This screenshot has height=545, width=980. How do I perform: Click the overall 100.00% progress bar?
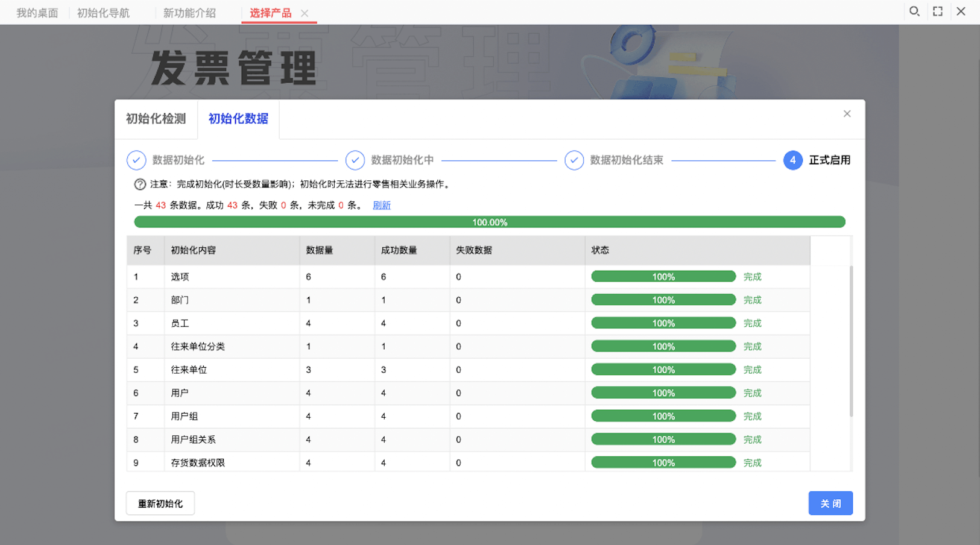(x=489, y=222)
